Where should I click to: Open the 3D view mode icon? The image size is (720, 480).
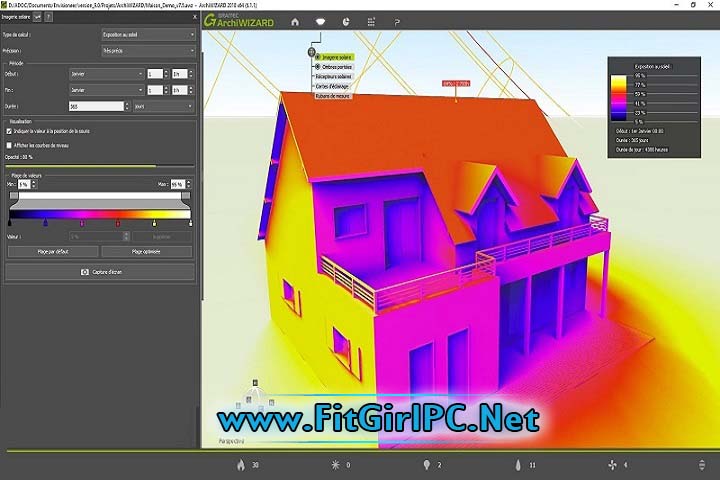[321, 21]
